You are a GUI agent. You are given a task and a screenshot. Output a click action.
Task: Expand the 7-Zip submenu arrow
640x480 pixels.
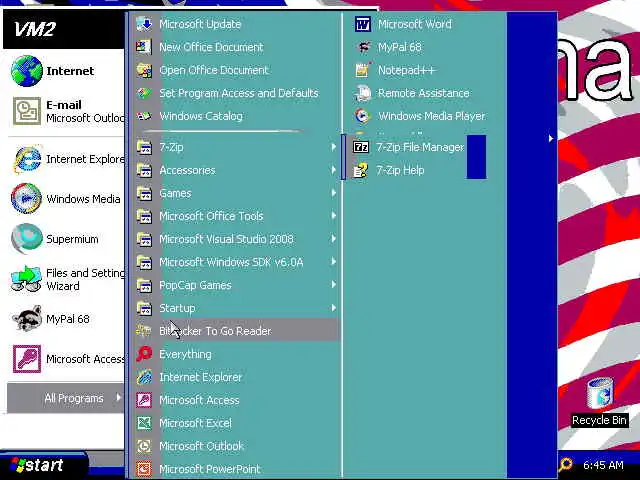click(x=333, y=147)
